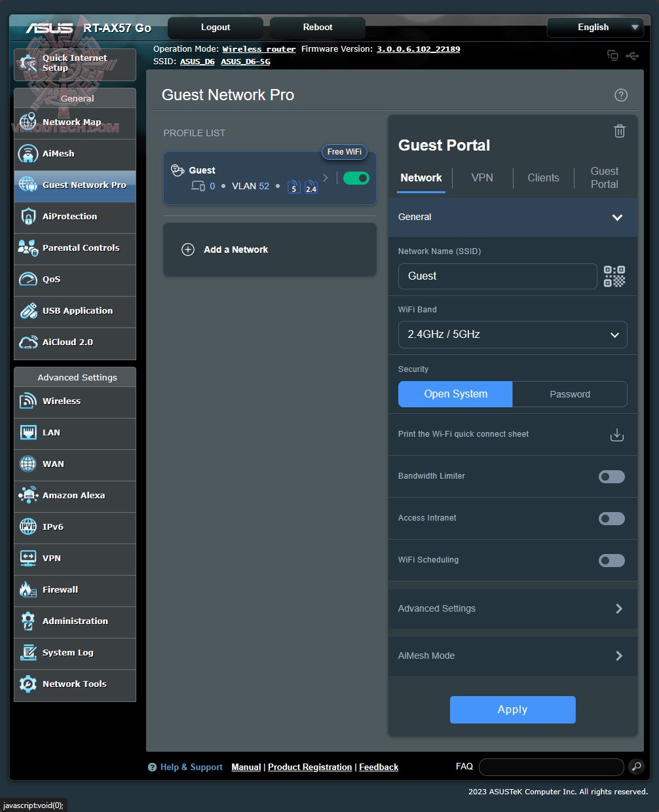659x812 pixels.
Task: Click the QoS gauge icon
Action: [x=28, y=279]
